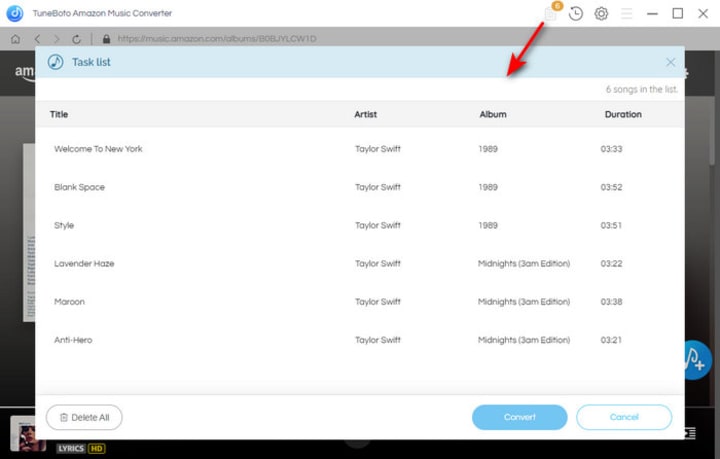This screenshot has height=459, width=720.
Task: Start conversion with Convert button
Action: click(x=519, y=417)
